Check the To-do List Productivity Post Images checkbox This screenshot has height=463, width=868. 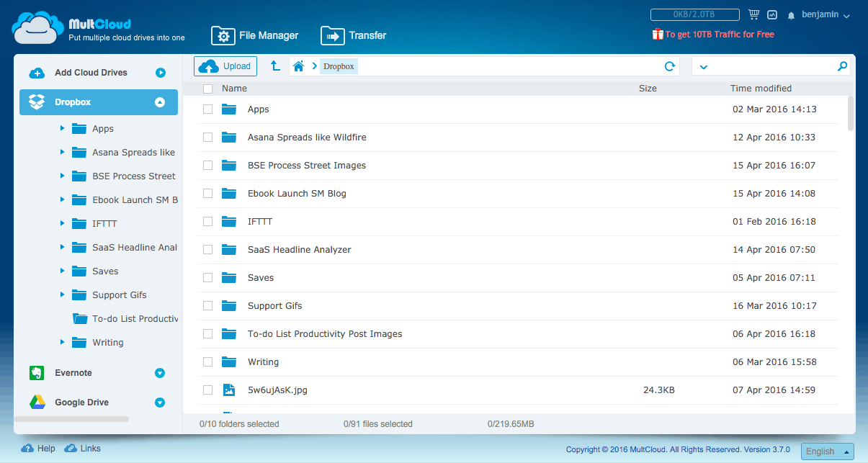pyautogui.click(x=207, y=334)
